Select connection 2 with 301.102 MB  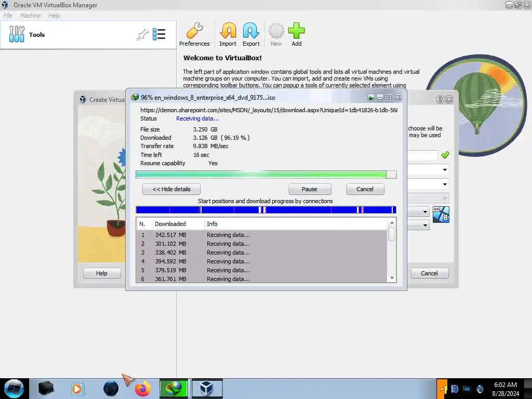262,244
